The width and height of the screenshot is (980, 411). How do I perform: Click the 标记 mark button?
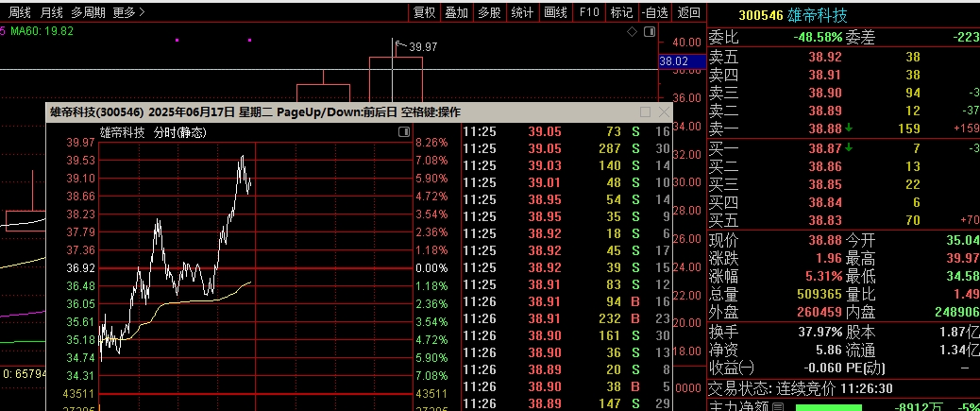tap(621, 12)
